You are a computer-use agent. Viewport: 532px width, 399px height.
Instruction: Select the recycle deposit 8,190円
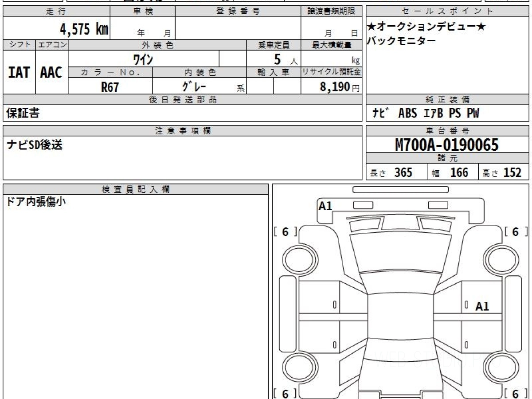[x=340, y=87]
